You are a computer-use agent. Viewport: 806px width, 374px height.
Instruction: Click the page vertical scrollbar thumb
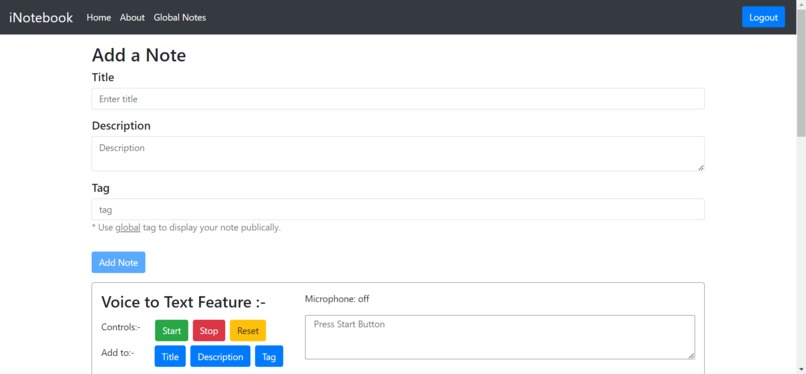pyautogui.click(x=801, y=72)
